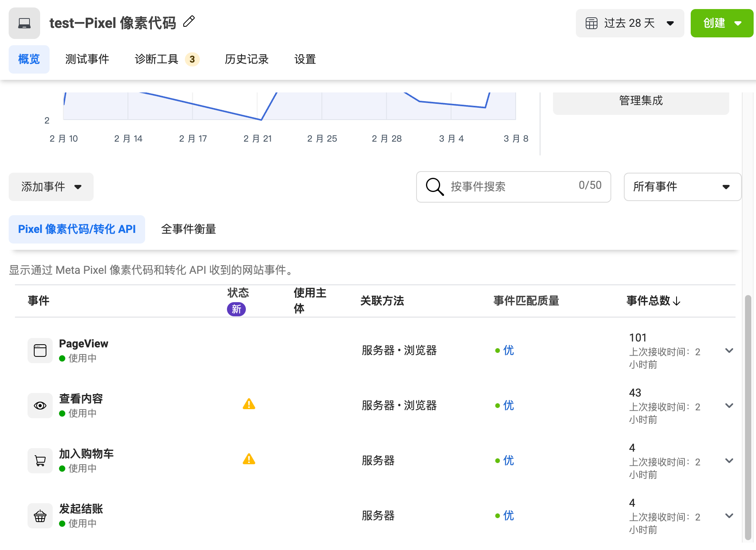
Task: Expand the 发起结账 row chevron
Action: click(x=729, y=516)
